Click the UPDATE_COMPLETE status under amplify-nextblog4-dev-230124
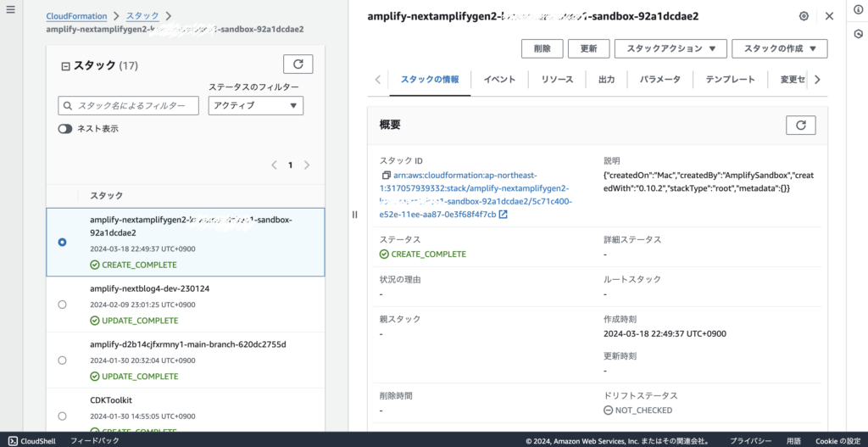868x447 pixels. (133, 321)
